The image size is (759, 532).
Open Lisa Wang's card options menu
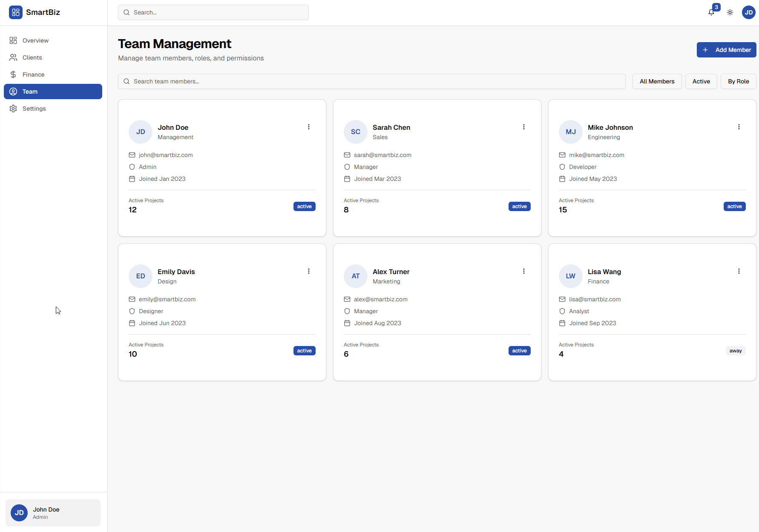[739, 271]
